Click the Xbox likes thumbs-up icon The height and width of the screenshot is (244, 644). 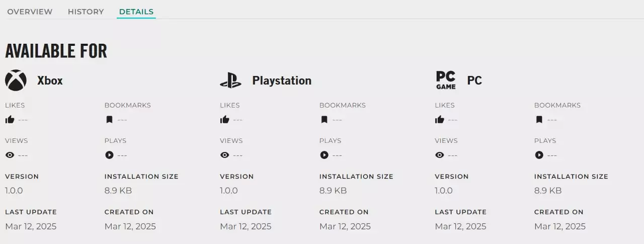tap(10, 120)
